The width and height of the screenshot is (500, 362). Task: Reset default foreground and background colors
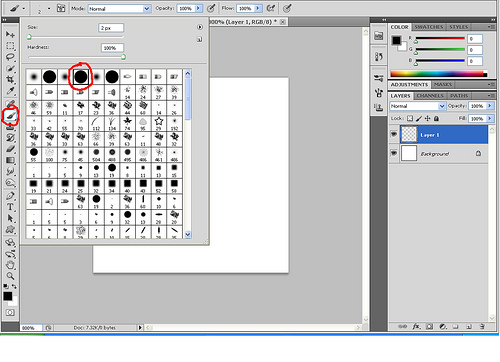pos(6,286)
